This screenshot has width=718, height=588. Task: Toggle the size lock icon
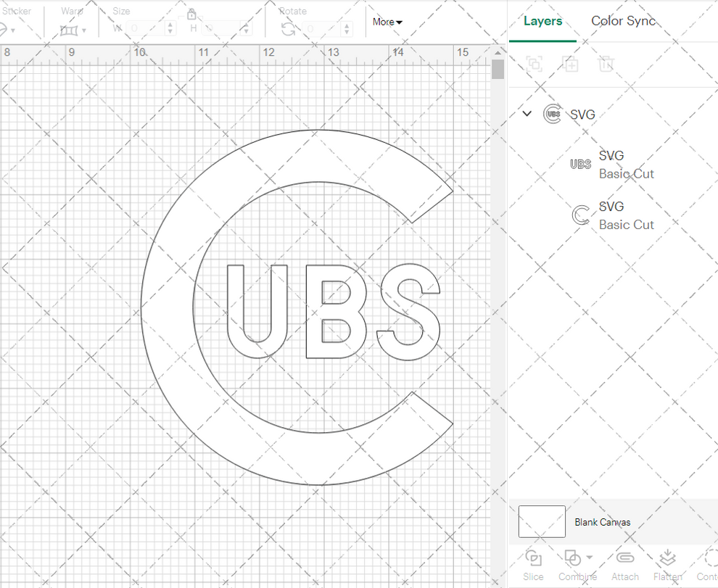click(191, 15)
